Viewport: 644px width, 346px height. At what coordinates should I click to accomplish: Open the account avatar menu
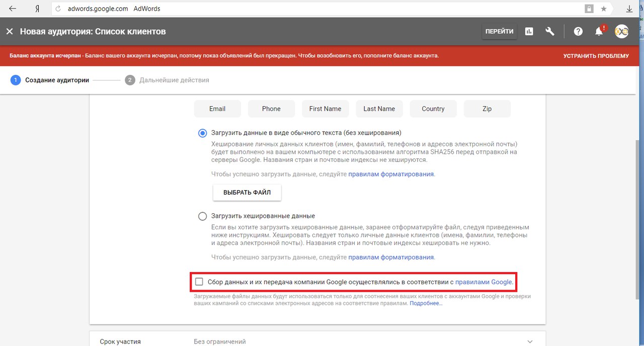[x=621, y=31]
